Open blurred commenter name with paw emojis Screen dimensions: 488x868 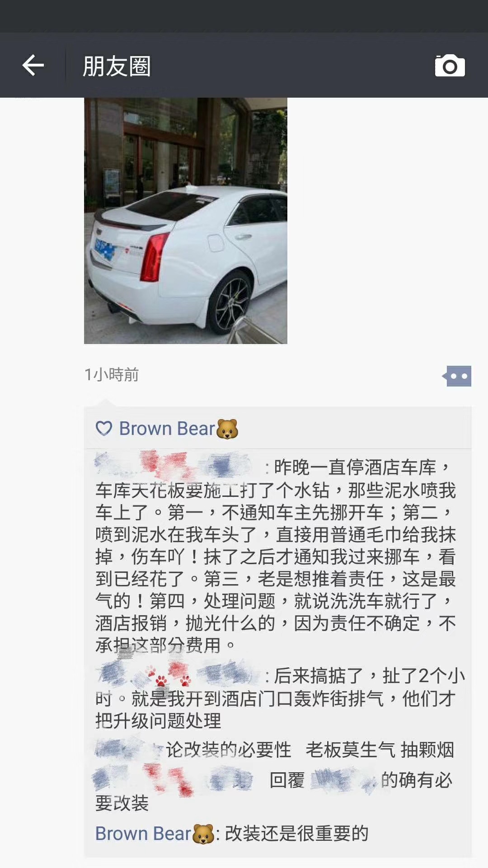(178, 675)
